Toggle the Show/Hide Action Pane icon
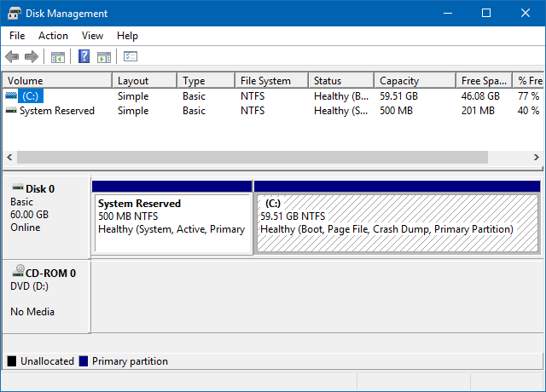The height and width of the screenshot is (392, 546). (104, 57)
